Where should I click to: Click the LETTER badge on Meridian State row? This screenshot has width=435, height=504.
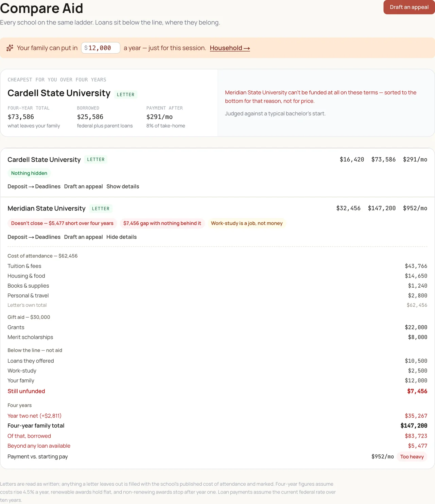[101, 209]
